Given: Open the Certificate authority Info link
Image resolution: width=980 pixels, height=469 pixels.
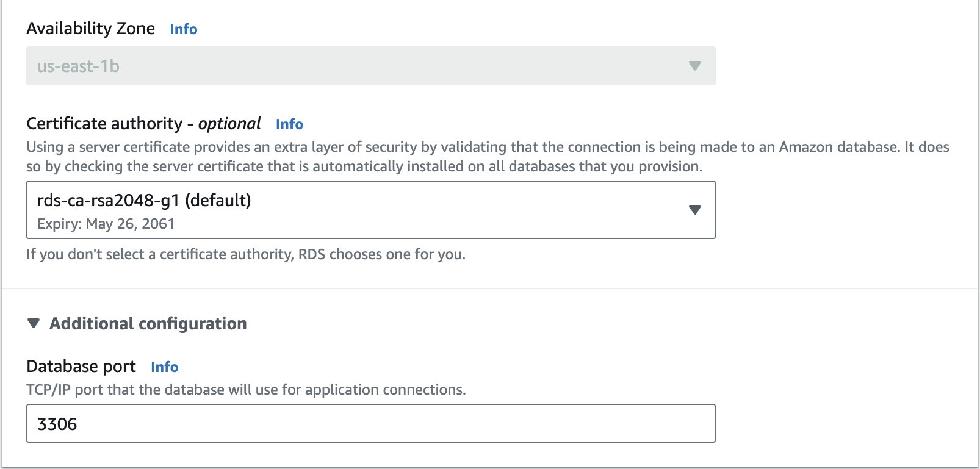Looking at the screenshot, I should pos(289,124).
